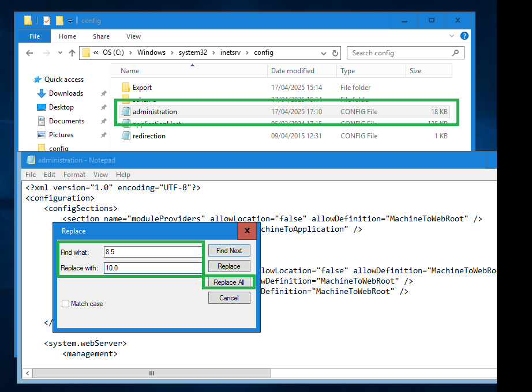
Task: Sort files by Date modified column
Action: pyautogui.click(x=302, y=71)
